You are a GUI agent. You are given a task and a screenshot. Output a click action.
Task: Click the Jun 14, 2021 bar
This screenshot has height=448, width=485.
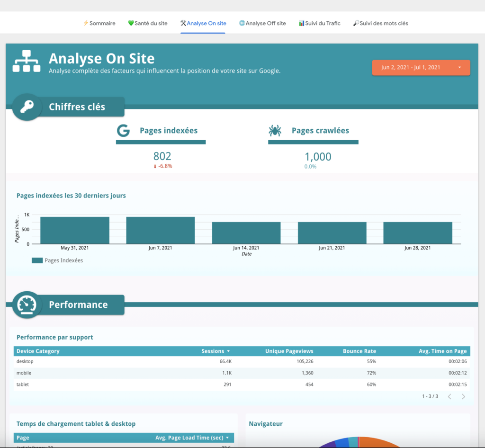246,233
